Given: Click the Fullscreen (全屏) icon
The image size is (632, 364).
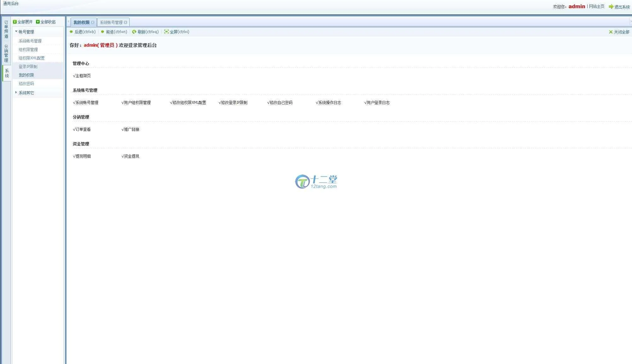Looking at the screenshot, I should point(166,32).
